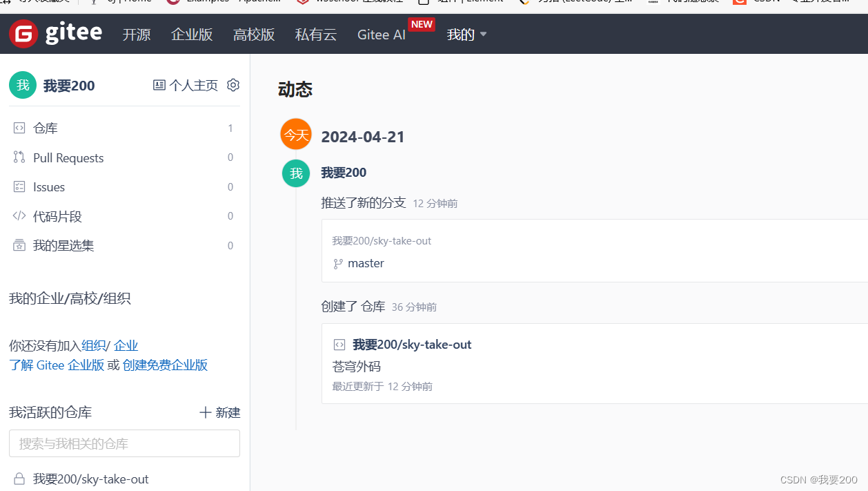This screenshot has width=868, height=491.
Task: Open 个人主页 profile link
Action: coord(186,85)
